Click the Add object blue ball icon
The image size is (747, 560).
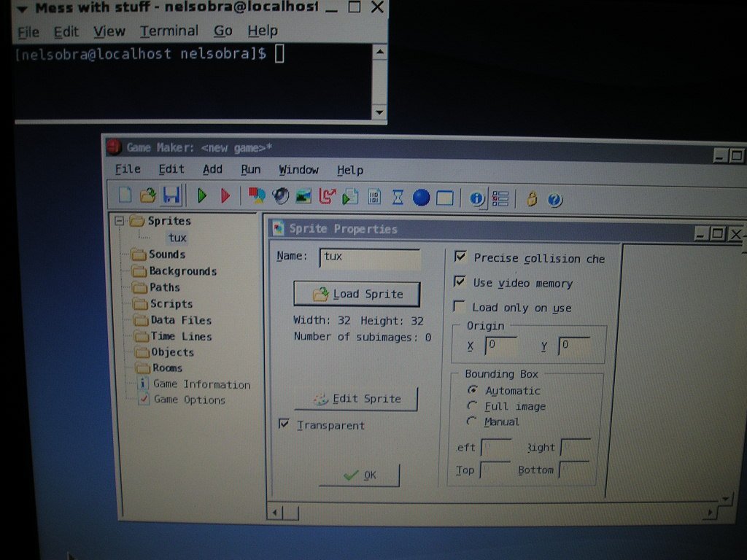click(x=421, y=197)
